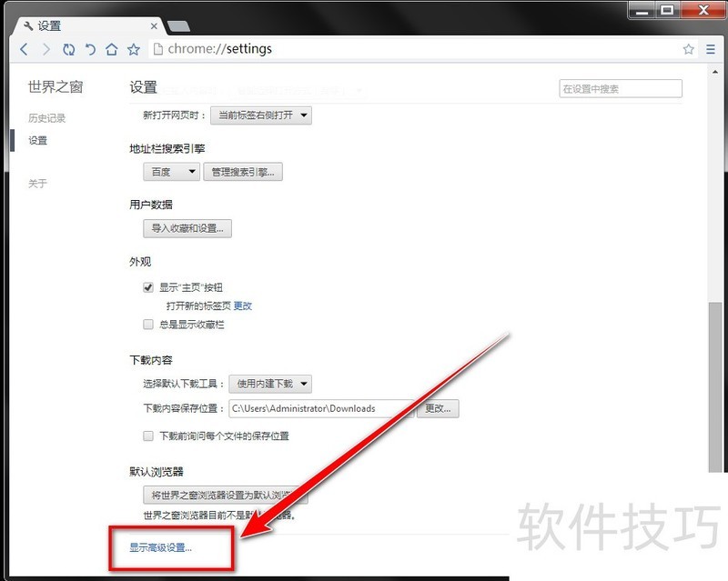Go to the home page icon
Screen dimensions: 728x581
click(112, 49)
